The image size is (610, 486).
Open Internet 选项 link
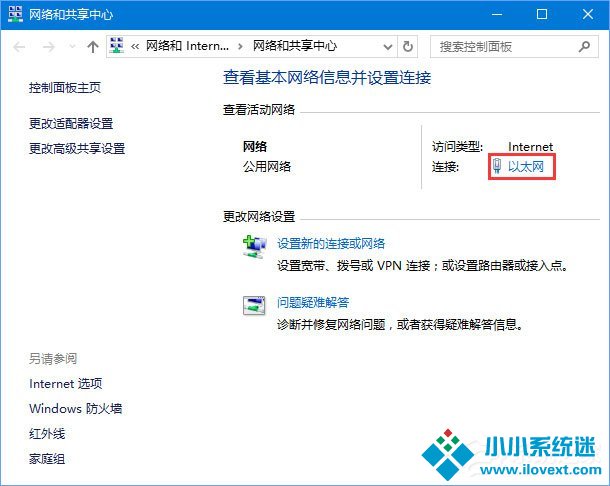66,384
